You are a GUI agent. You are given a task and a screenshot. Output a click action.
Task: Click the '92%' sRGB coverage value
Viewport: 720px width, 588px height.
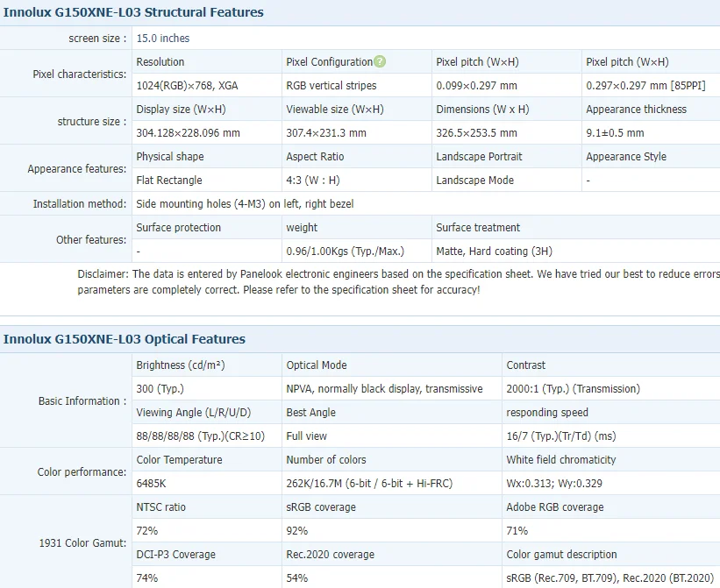click(x=297, y=531)
